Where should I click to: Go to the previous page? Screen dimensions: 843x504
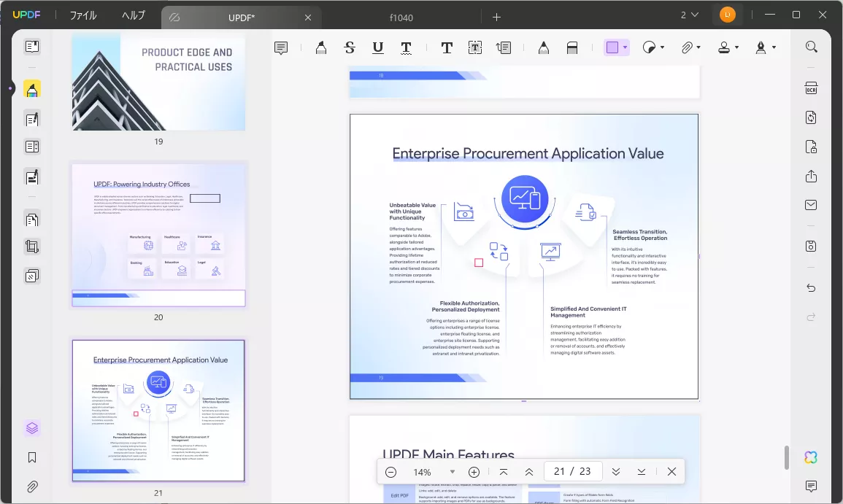[529, 472]
